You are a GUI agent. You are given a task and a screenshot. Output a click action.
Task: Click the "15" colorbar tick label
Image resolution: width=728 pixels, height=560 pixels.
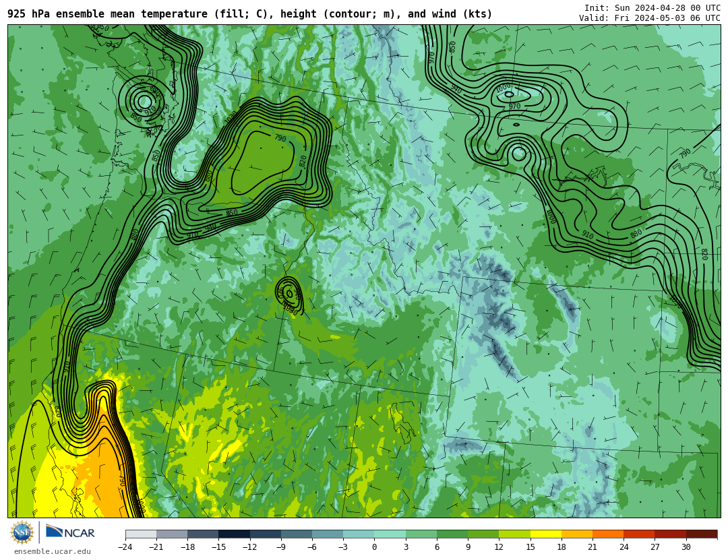(530, 547)
